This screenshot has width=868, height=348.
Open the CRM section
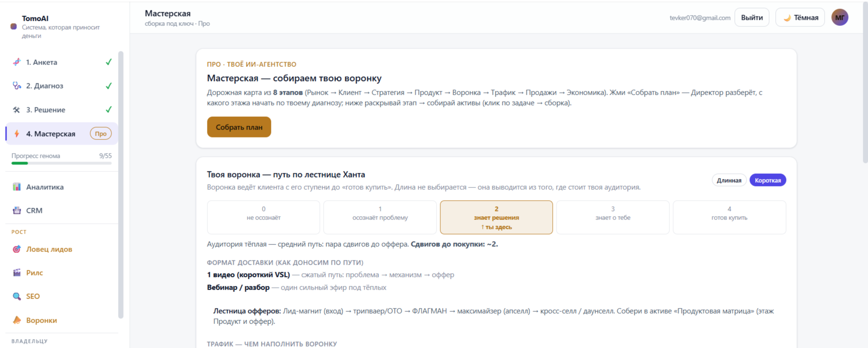point(62,210)
